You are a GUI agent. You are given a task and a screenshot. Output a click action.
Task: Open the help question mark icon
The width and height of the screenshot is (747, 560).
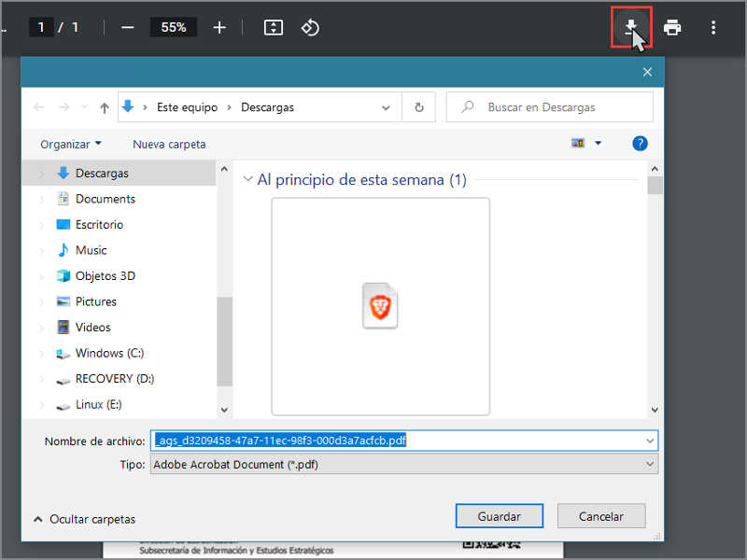[640, 144]
